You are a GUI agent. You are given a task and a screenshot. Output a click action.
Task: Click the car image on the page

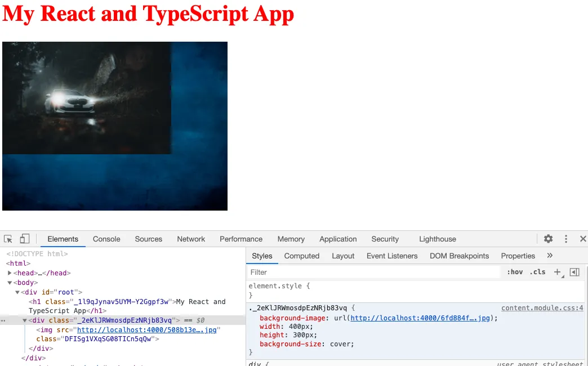(87, 98)
